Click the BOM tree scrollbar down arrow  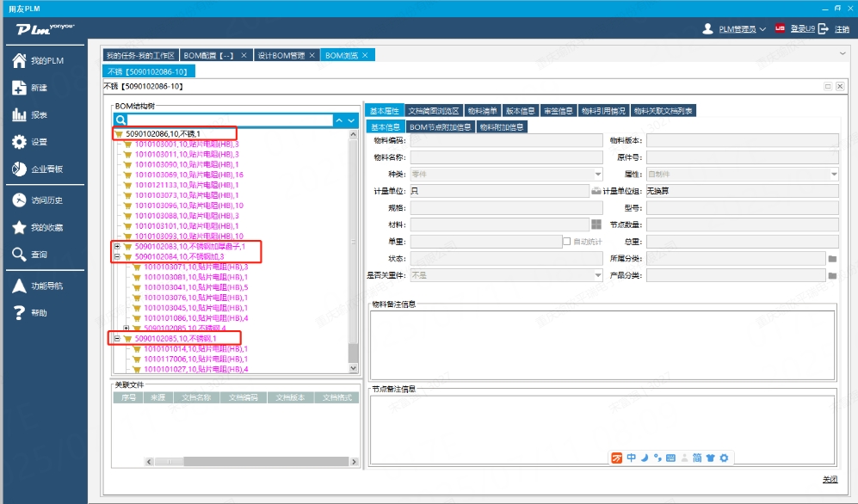click(354, 368)
